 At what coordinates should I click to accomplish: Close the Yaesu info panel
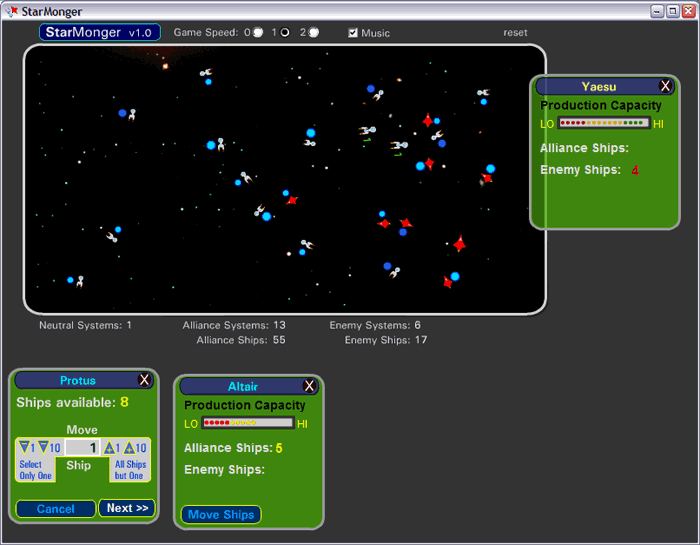(x=665, y=87)
